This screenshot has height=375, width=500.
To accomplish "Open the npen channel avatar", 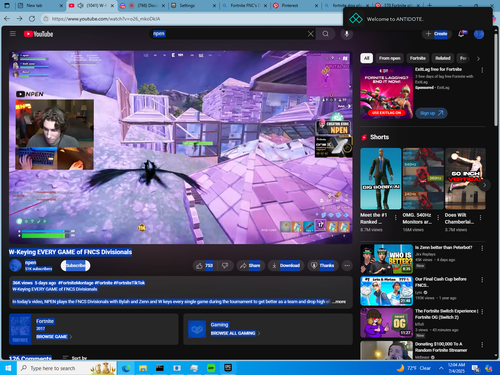I will pos(15,266).
